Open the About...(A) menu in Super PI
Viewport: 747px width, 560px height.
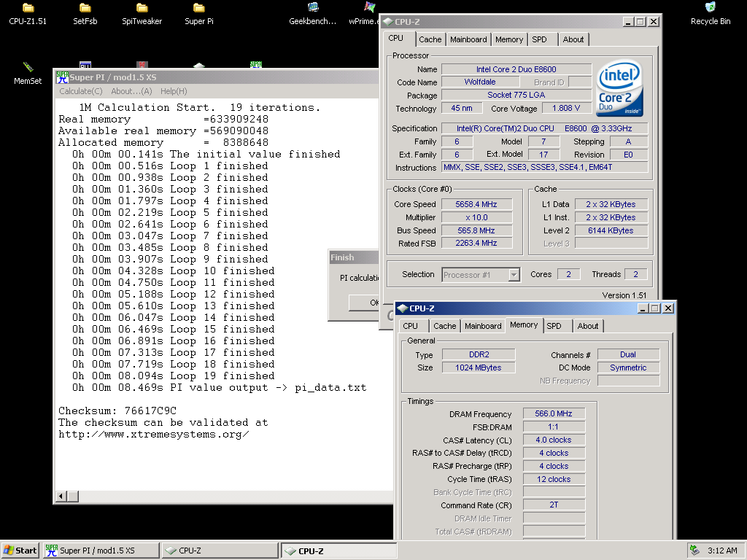[131, 91]
